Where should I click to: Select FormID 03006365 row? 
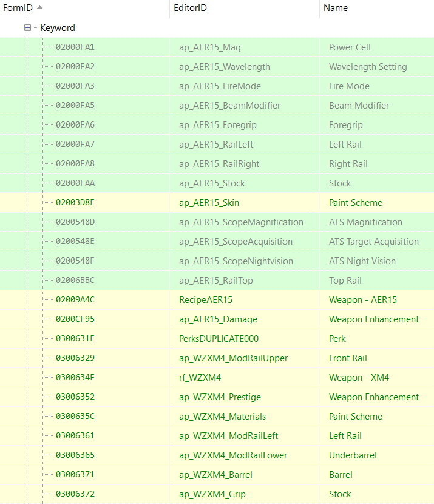[217, 455]
